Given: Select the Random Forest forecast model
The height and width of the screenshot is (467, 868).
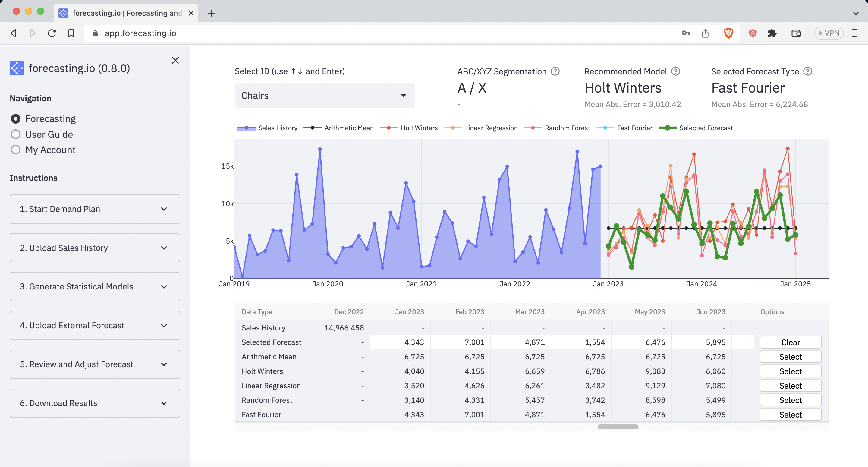Looking at the screenshot, I should click(x=791, y=400).
